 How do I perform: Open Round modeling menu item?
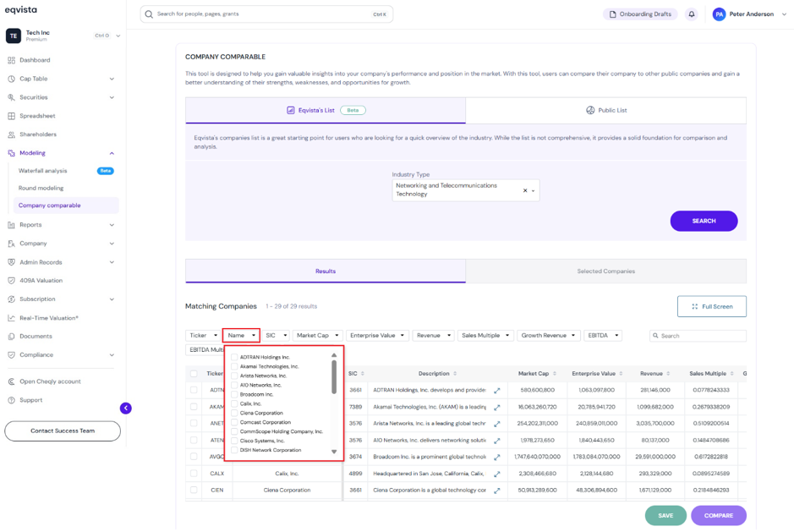(41, 189)
